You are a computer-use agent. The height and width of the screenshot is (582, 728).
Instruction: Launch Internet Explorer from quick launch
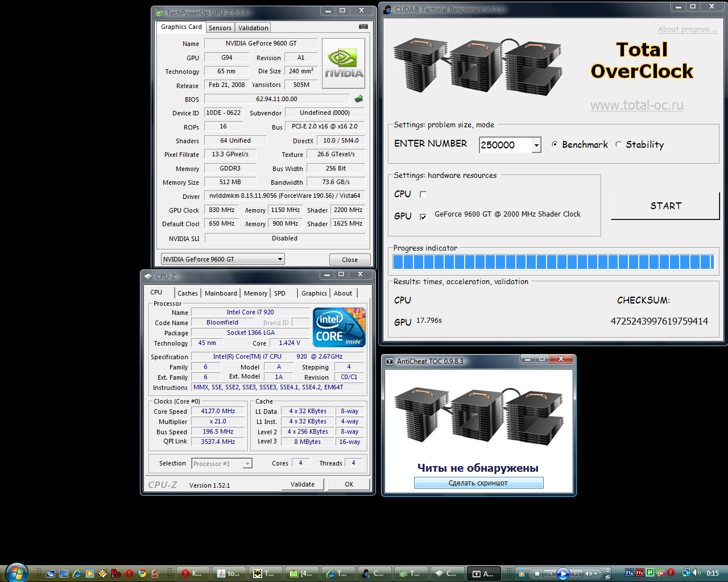[77, 573]
